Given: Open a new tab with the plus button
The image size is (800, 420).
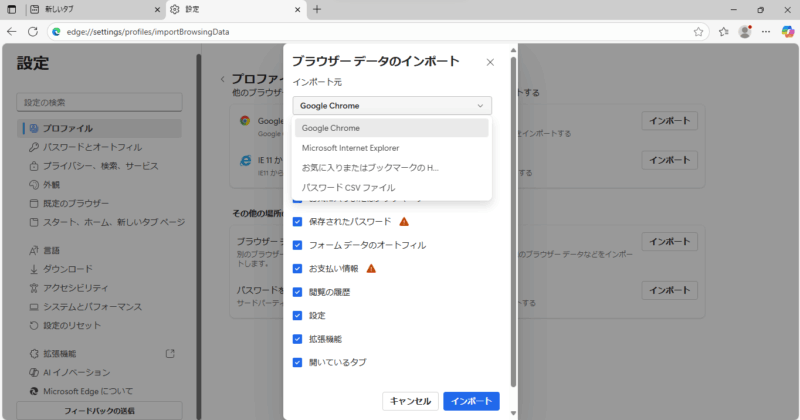Looking at the screenshot, I should click(317, 9).
